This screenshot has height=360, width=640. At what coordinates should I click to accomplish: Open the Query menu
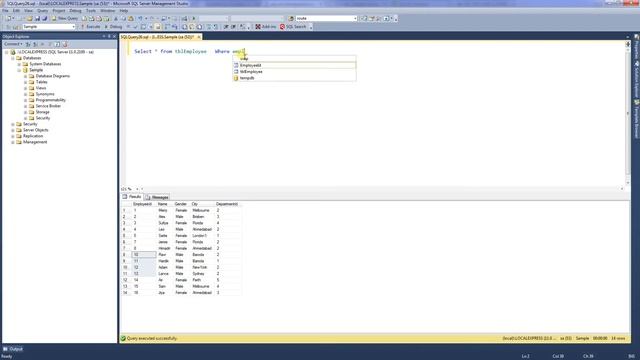pyautogui.click(x=42, y=11)
